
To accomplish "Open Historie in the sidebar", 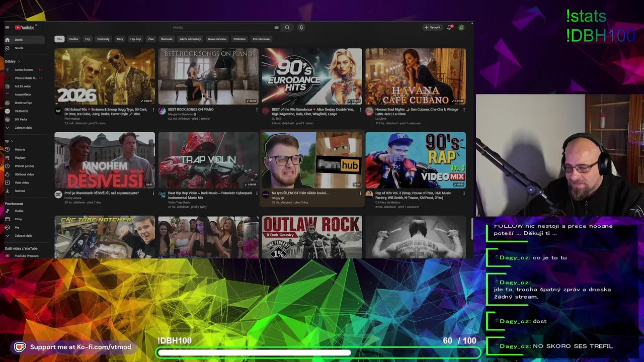I will pos(25,149).
